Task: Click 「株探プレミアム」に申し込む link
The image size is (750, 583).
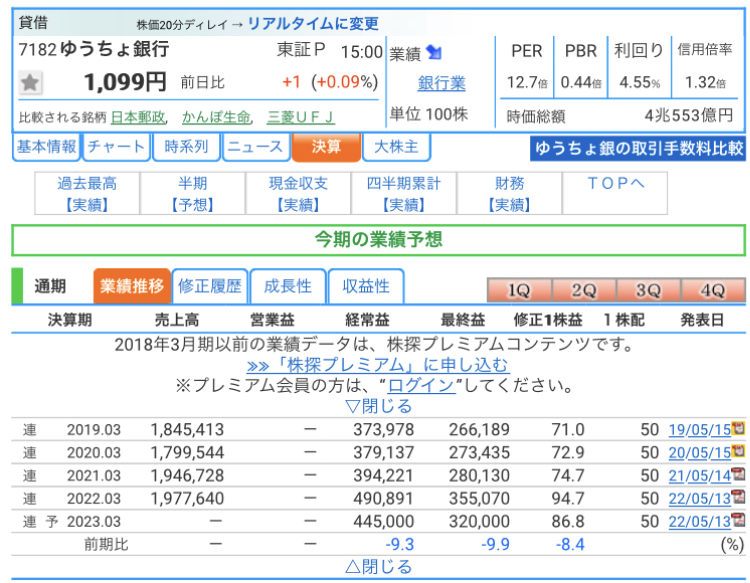Action: [x=378, y=365]
